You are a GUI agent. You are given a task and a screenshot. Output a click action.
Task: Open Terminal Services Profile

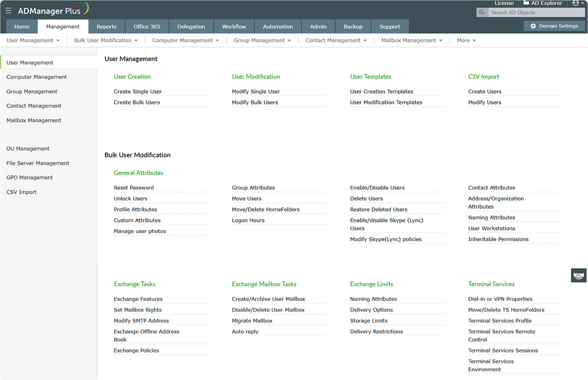coord(500,321)
